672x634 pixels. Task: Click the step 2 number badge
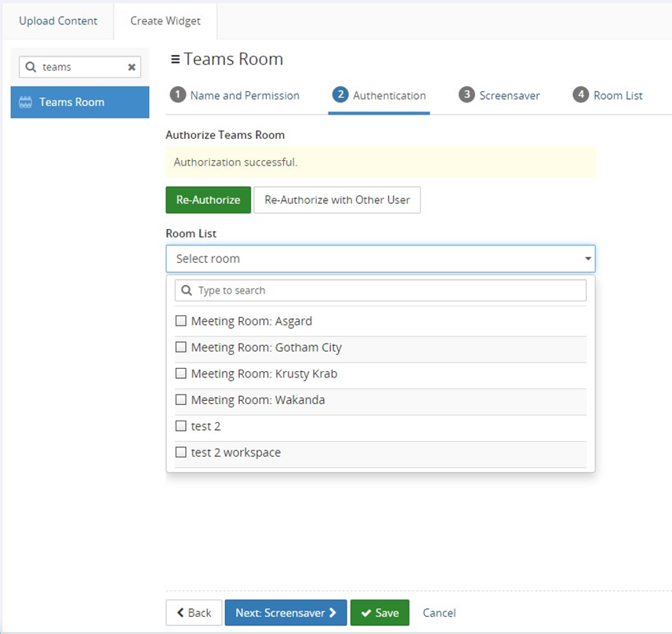click(340, 95)
